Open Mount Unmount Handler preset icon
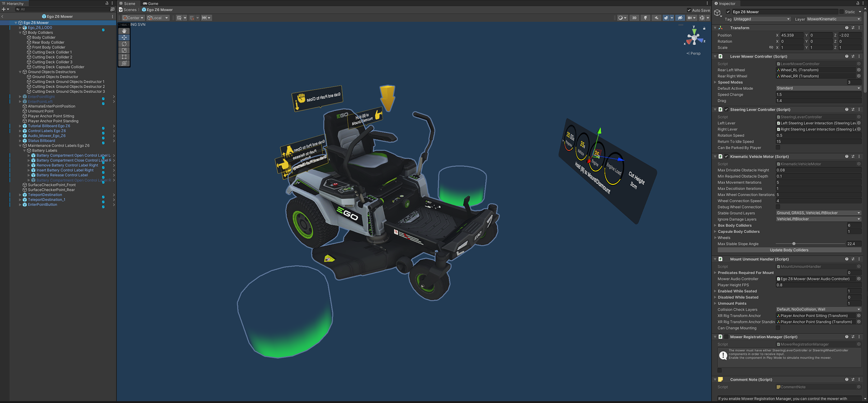Viewport: 868px width, 403px height. 853,259
